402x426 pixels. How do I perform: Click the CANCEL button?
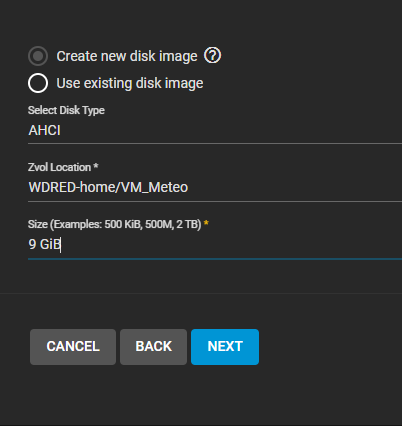coord(73,347)
